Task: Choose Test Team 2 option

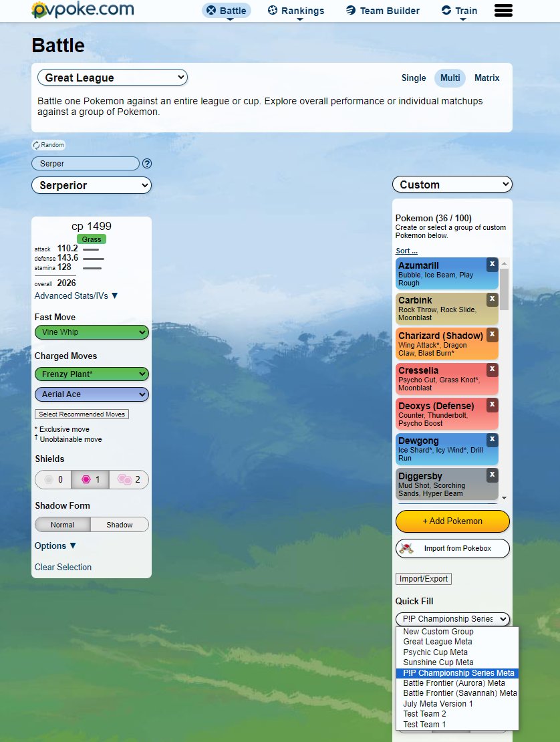Action: pos(457,714)
